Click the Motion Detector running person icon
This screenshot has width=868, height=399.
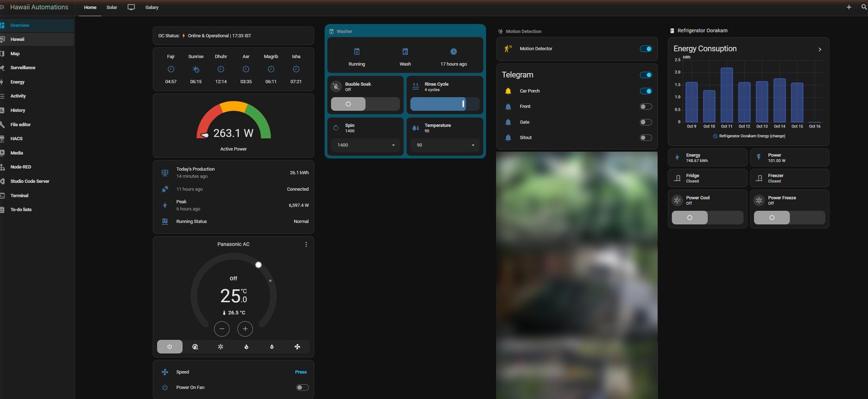(x=508, y=49)
